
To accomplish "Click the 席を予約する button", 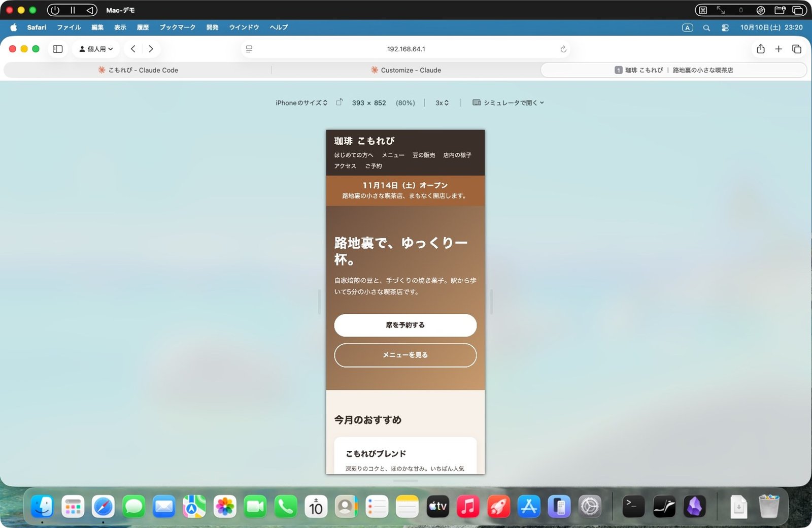I will (405, 325).
